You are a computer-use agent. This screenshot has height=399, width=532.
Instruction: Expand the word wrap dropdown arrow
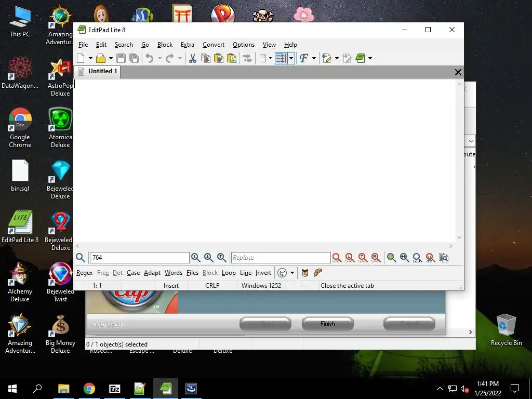click(x=291, y=58)
